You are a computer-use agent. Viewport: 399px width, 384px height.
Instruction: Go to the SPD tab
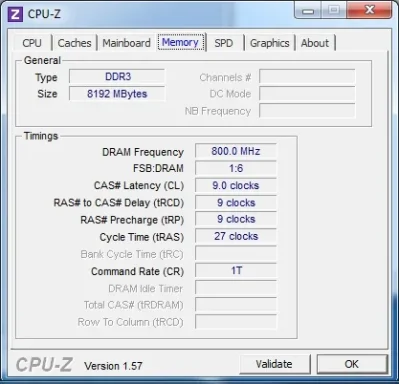pyautogui.click(x=224, y=43)
